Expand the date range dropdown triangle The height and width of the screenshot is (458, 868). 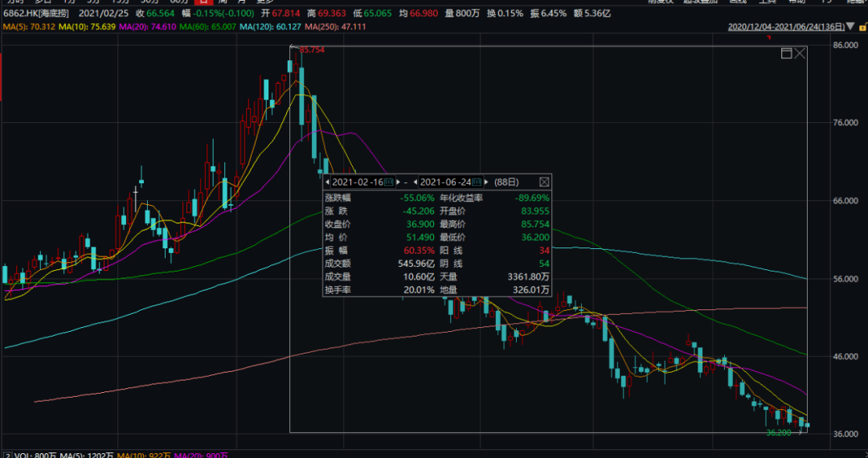pos(849,26)
